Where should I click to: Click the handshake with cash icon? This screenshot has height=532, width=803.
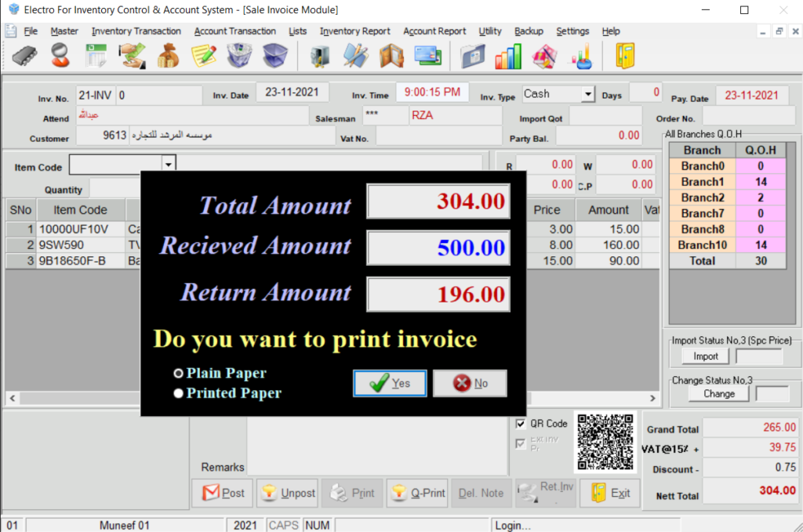click(x=132, y=56)
